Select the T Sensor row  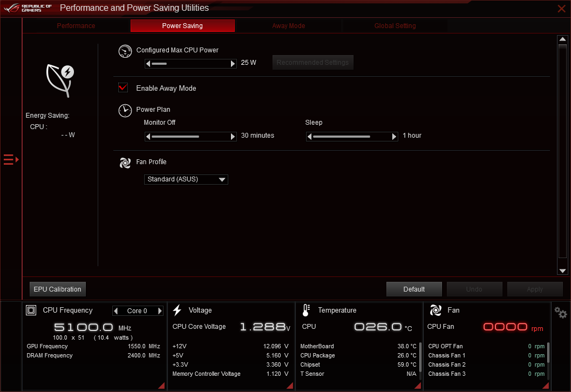[x=358, y=374]
